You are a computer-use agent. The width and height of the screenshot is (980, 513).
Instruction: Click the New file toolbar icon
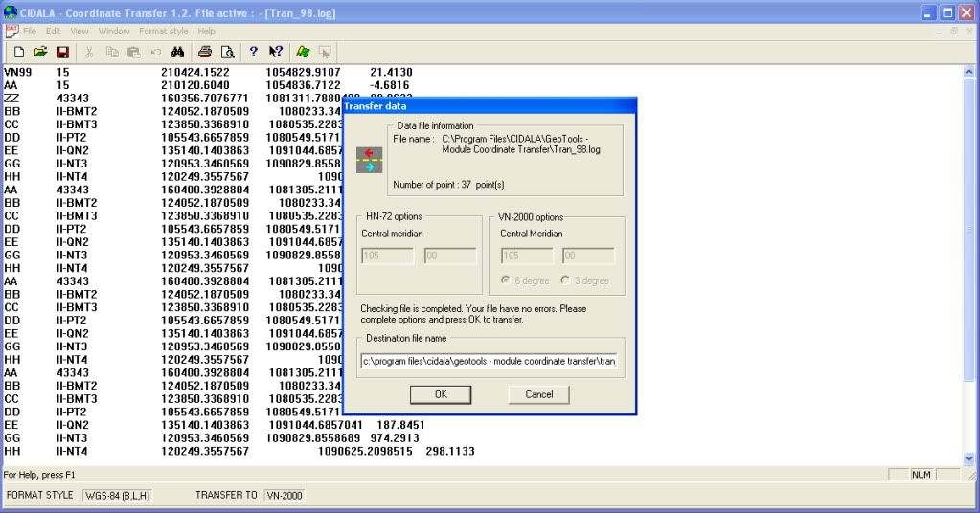[x=19, y=53]
